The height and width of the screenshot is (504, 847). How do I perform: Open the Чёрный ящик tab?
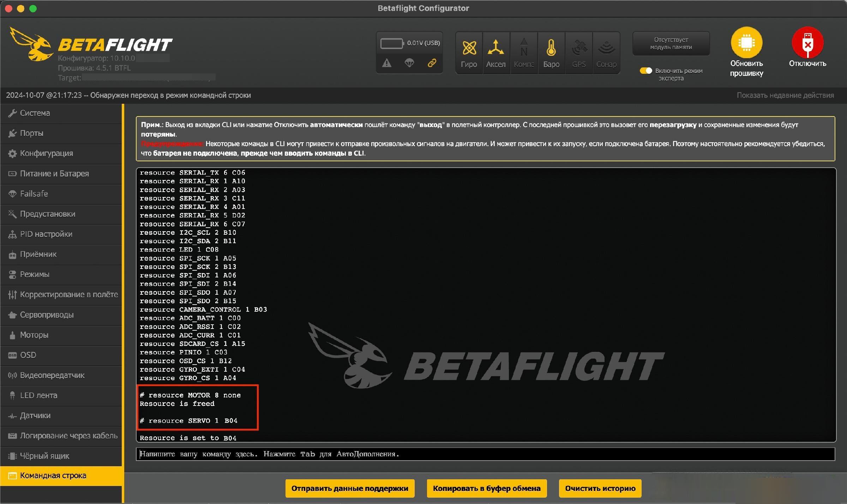coord(61,456)
